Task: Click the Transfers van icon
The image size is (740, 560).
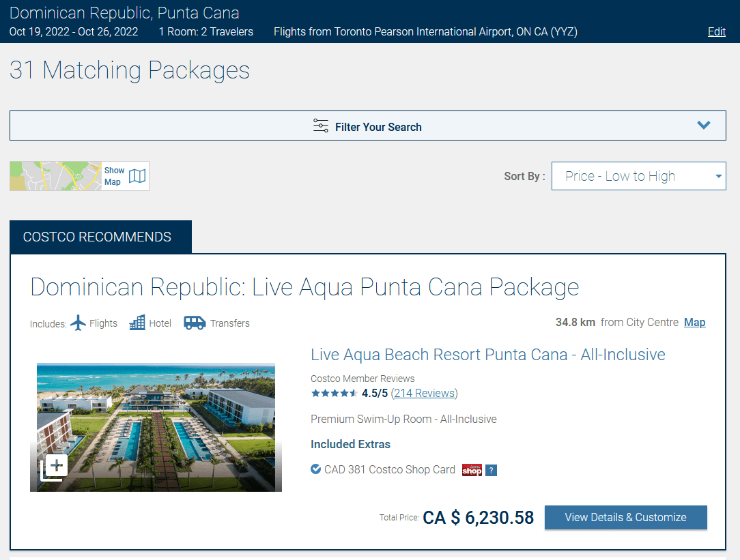Action: [195, 323]
